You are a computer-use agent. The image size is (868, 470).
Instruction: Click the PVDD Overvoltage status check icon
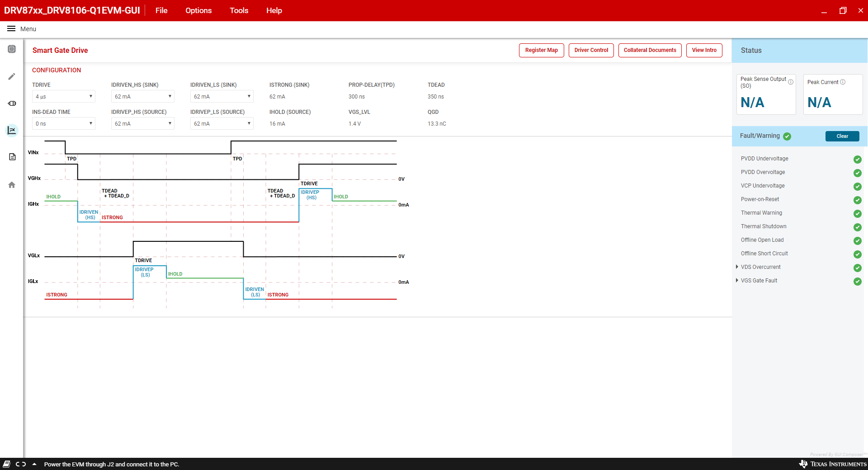tap(857, 173)
